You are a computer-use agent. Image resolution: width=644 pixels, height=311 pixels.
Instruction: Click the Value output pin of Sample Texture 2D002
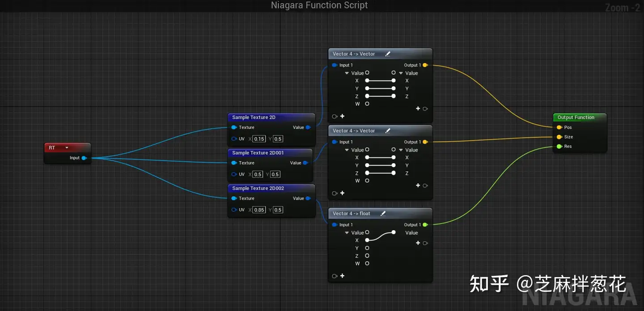click(308, 198)
